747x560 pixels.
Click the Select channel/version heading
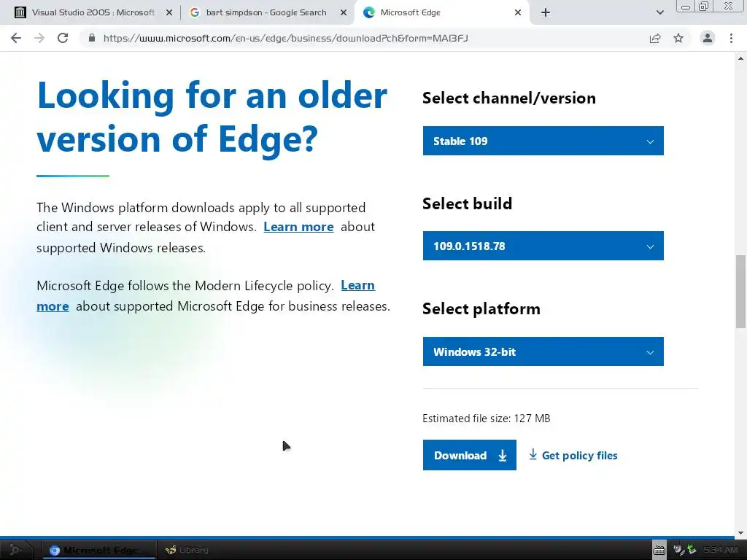(509, 98)
